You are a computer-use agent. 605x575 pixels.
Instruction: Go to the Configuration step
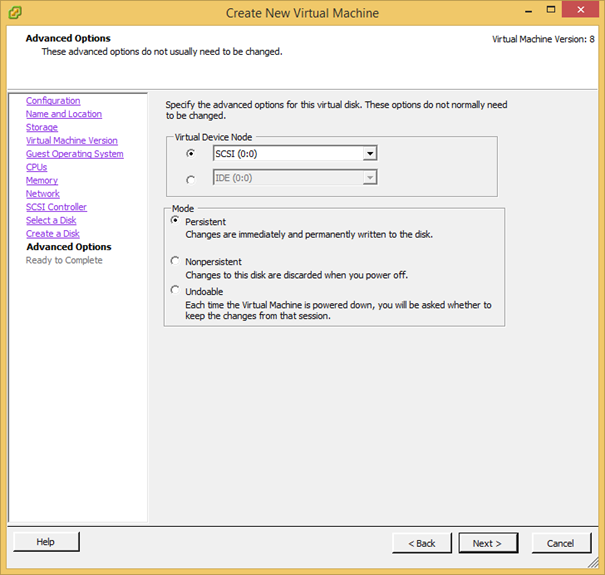53,101
